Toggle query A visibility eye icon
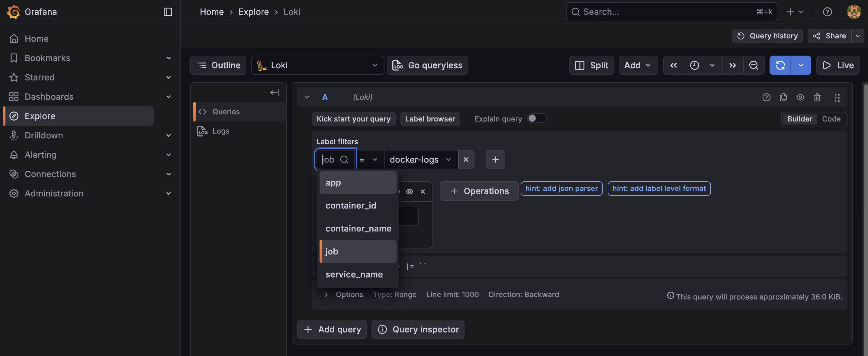 [x=800, y=97]
